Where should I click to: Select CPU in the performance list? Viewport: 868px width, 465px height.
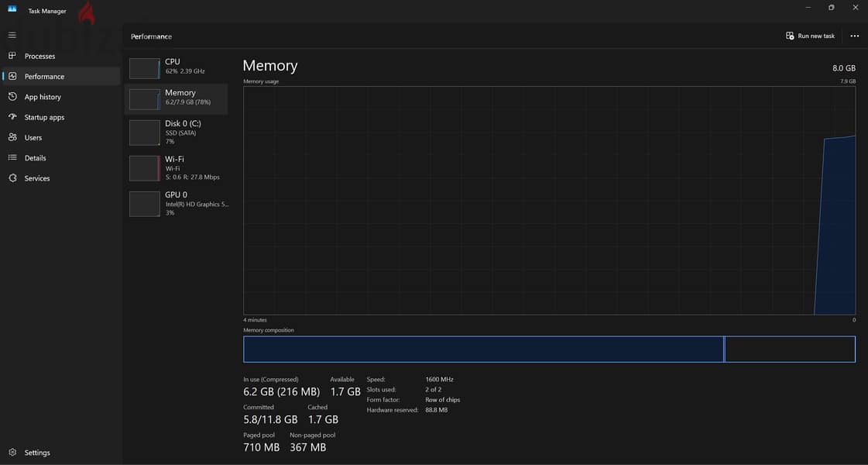click(176, 67)
